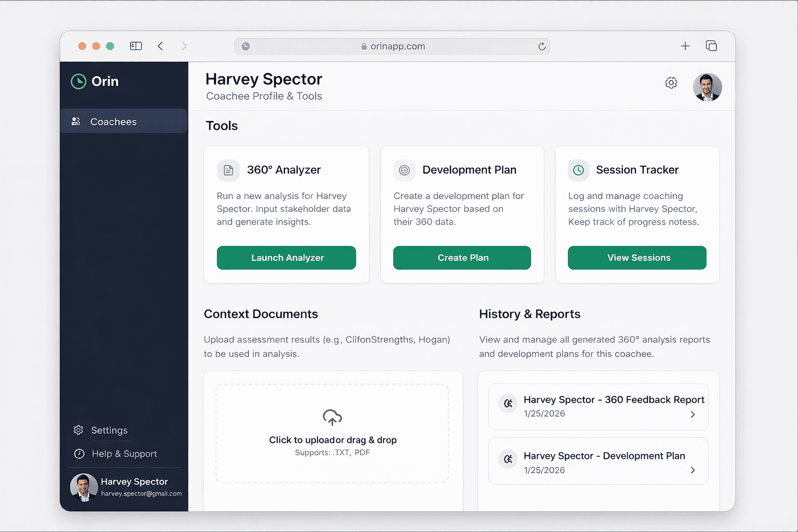
Task: Show tab overview icon in browser
Action: [x=711, y=46]
